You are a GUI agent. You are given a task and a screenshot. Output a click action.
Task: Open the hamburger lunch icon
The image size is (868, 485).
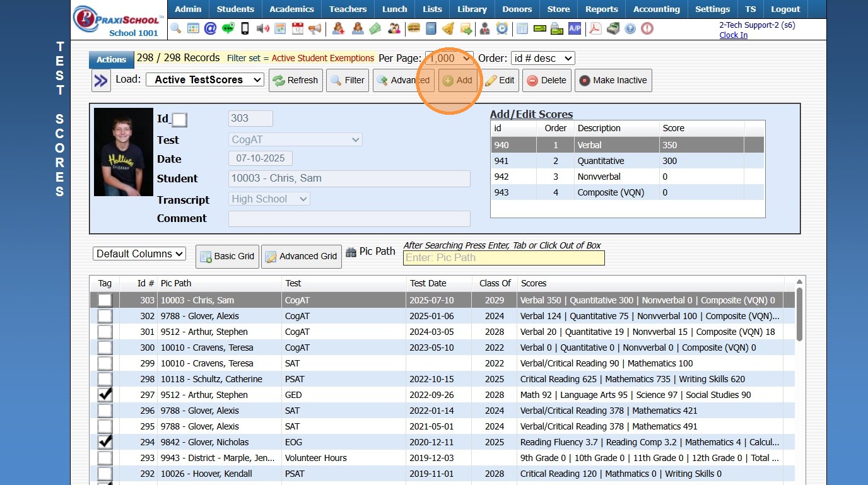(414, 28)
